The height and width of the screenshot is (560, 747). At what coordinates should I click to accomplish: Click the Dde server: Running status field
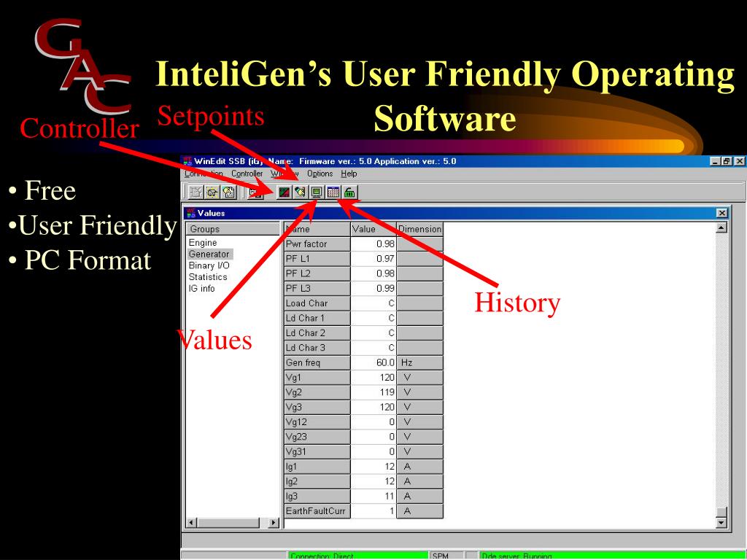point(613,556)
